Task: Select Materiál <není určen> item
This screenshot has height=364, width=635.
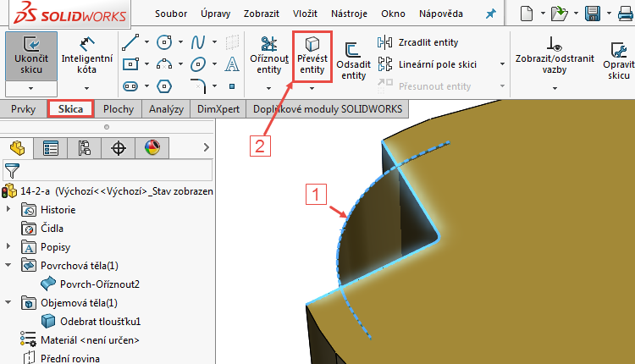Action: pos(80,339)
